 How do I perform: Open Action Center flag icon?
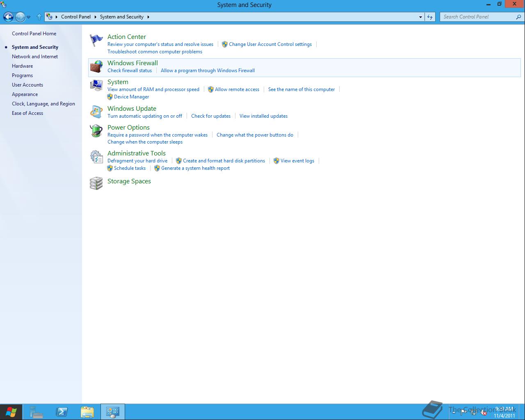point(96,41)
